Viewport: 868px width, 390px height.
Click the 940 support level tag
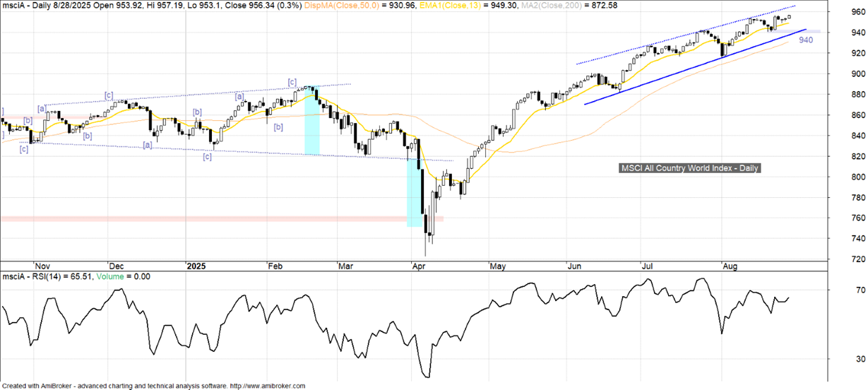tap(806, 41)
